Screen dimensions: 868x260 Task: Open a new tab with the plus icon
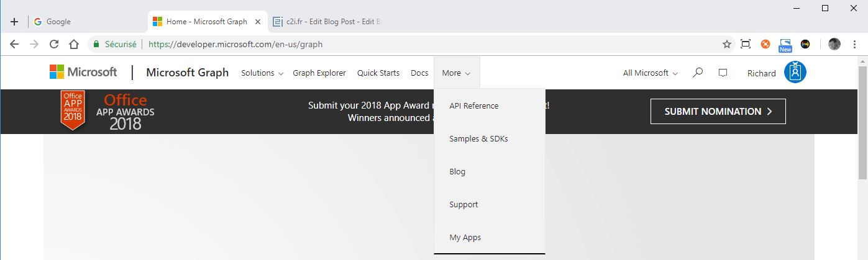(14, 22)
